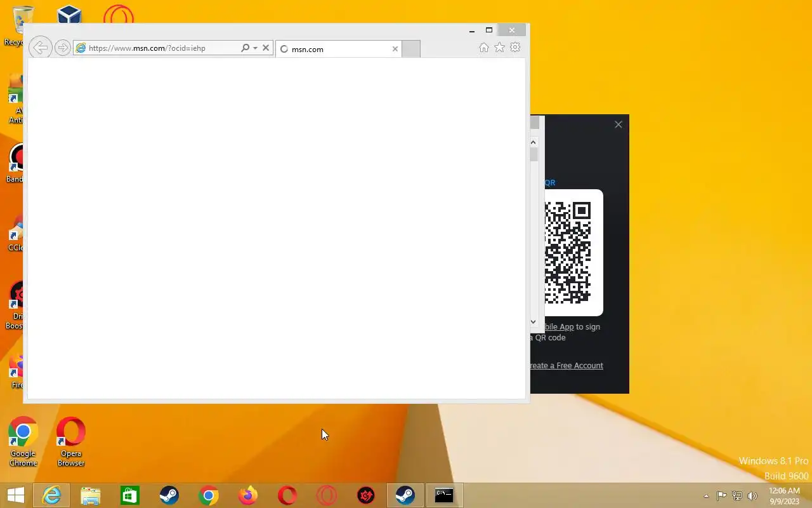Click the scrollbar up arrow beside the Steam window
This screenshot has height=508, width=812.
534,142
